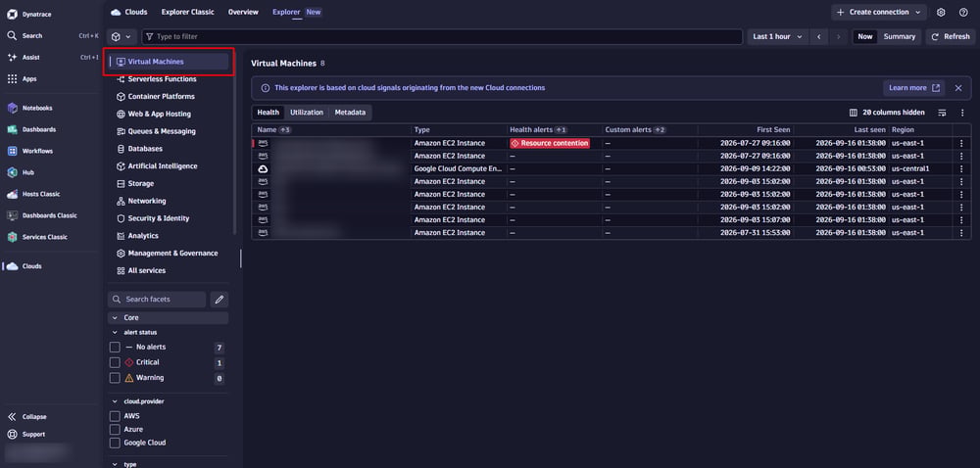Select the Utilization table tab
980x468 pixels.
click(306, 113)
